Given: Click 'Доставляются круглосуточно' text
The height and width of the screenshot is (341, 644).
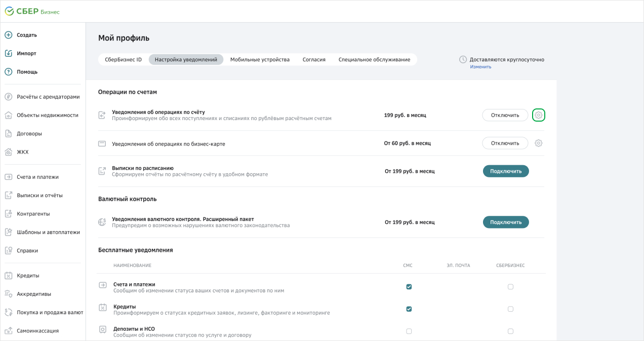Looking at the screenshot, I should coord(507,59).
